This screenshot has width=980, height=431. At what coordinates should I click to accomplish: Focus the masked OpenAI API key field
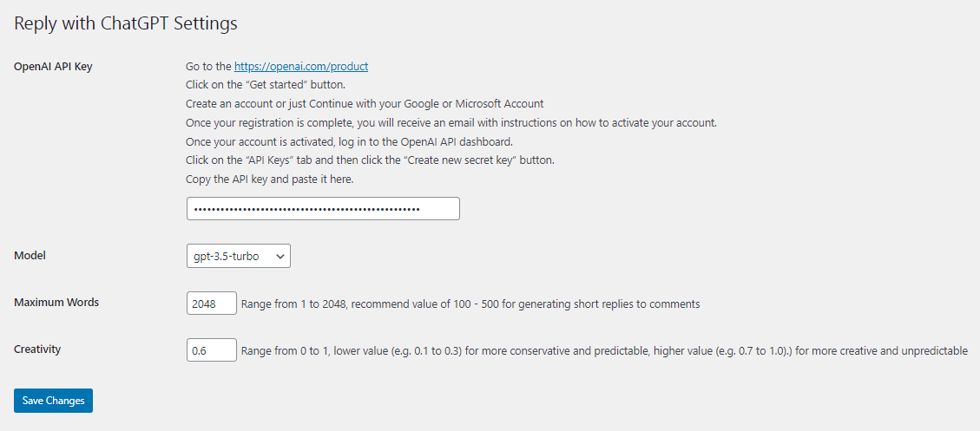323,209
